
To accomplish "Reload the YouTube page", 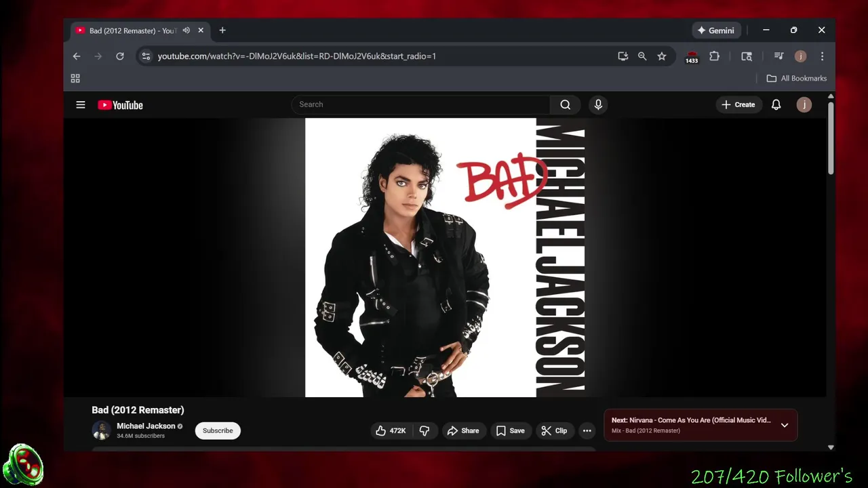I will (x=120, y=56).
